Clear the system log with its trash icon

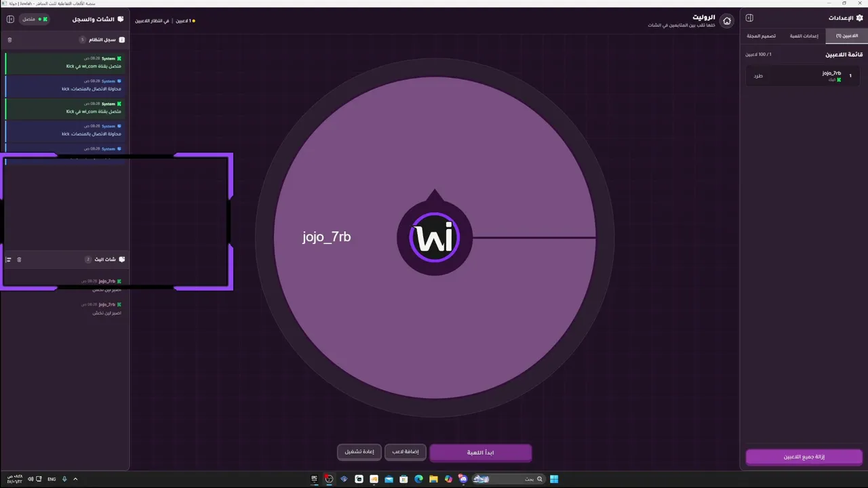coord(9,40)
